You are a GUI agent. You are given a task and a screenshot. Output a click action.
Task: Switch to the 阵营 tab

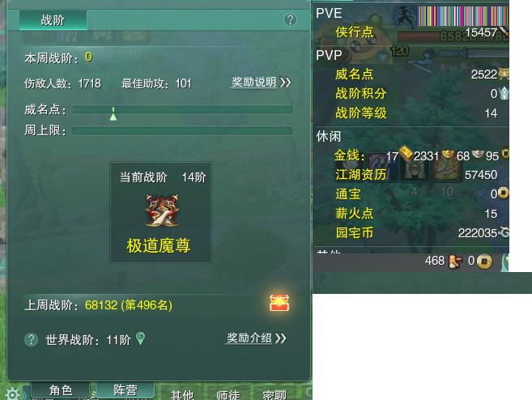click(126, 390)
